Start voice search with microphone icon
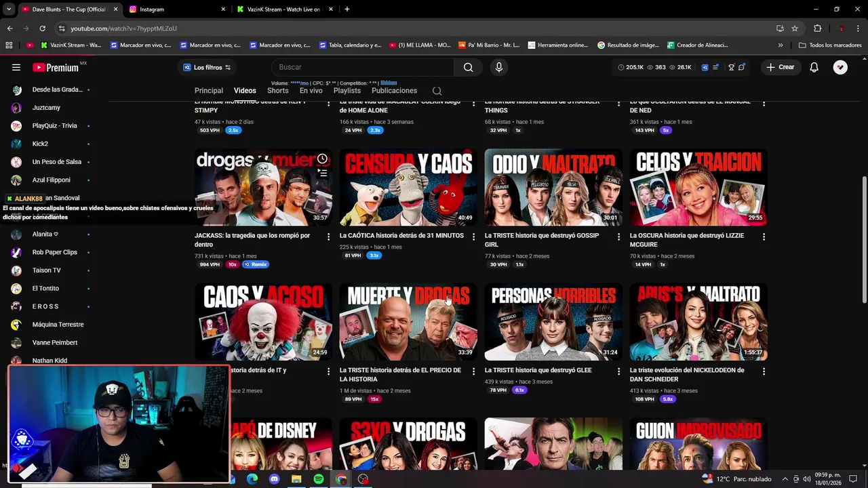 498,67
